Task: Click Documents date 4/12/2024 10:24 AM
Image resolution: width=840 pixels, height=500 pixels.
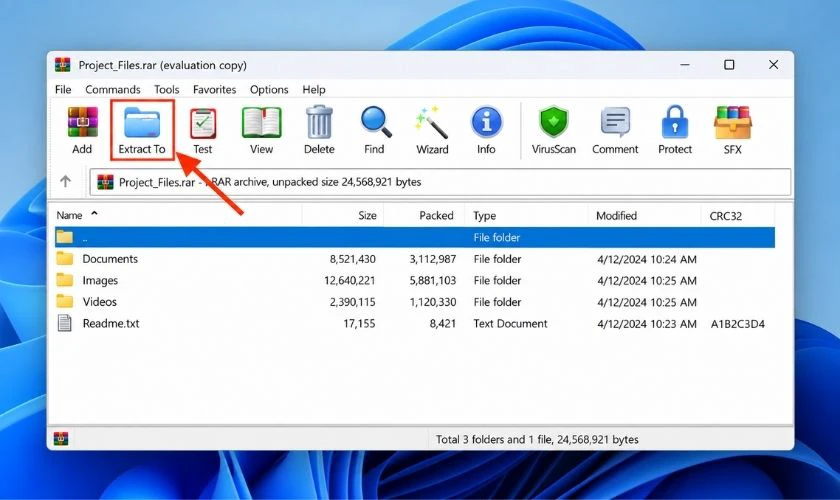Action: 647,259
